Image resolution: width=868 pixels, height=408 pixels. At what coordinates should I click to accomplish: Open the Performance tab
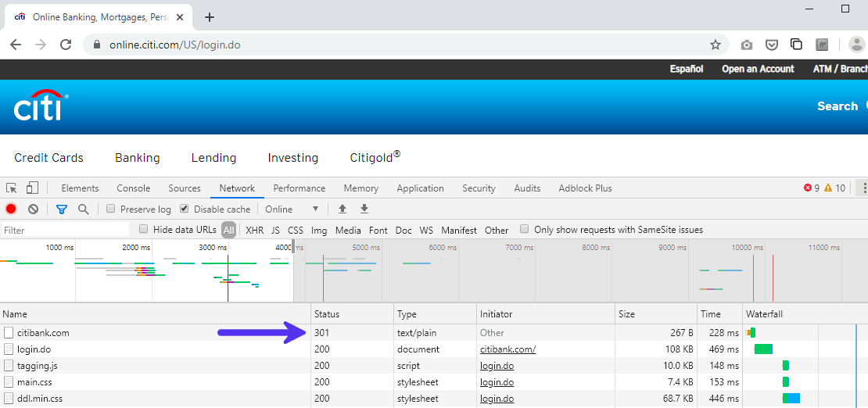299,188
